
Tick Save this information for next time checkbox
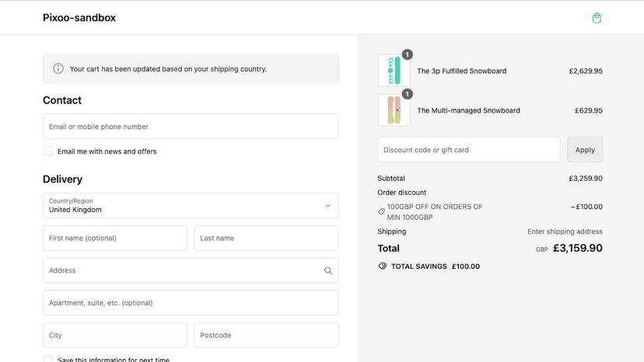click(48, 359)
